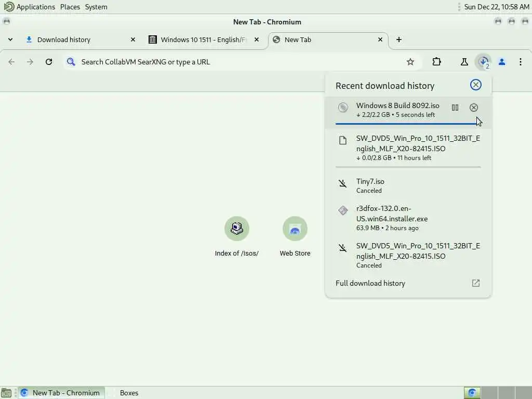Click the SW_DVD5 download progress bar
Image resolution: width=532 pixels, height=399 pixels.
point(408,167)
